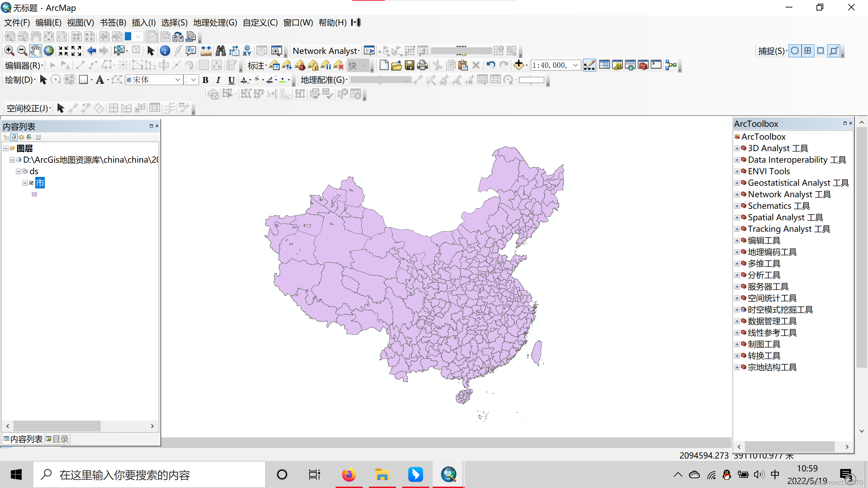Click the Save document icon
The height and width of the screenshot is (488, 868).
pyautogui.click(x=409, y=65)
